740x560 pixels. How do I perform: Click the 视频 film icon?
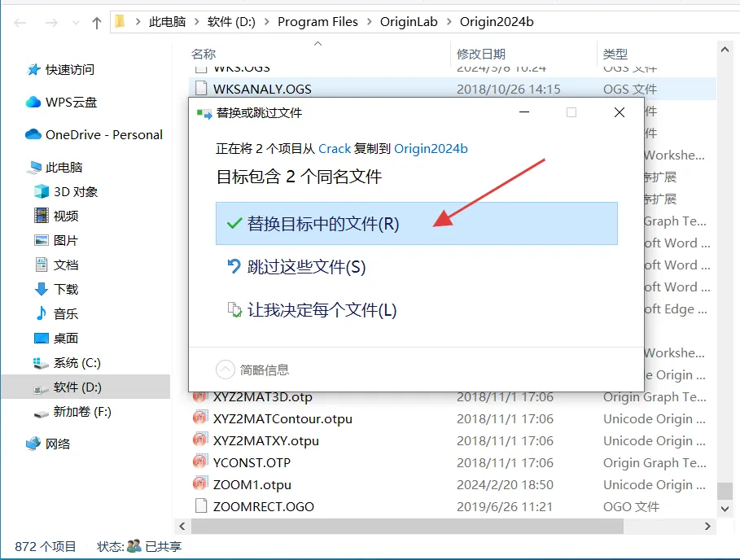pyautogui.click(x=41, y=216)
